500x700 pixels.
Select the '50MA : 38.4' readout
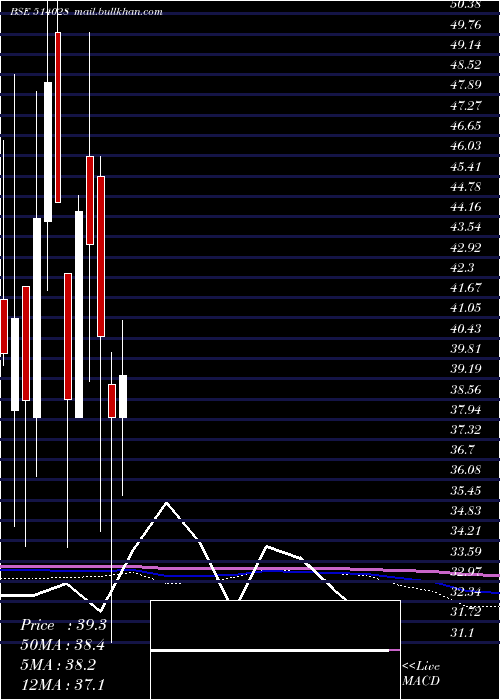click(63, 645)
